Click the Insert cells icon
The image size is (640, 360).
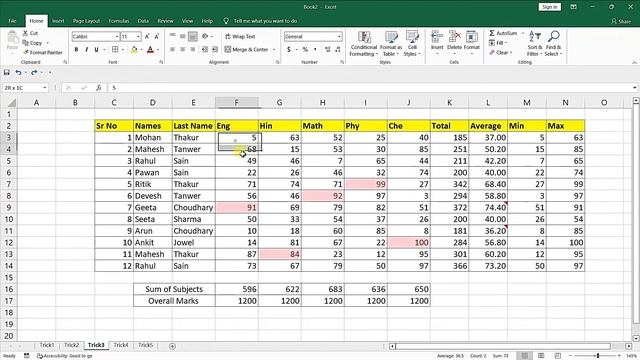tap(437, 37)
